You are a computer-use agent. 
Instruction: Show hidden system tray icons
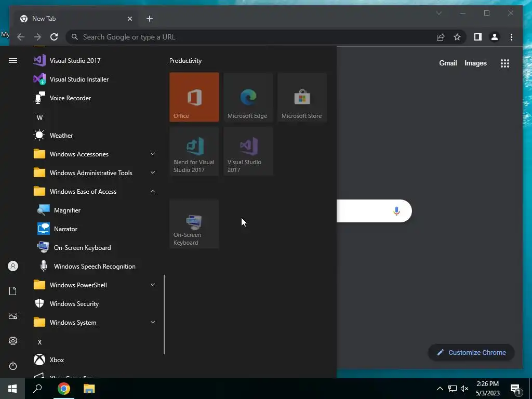pyautogui.click(x=440, y=389)
